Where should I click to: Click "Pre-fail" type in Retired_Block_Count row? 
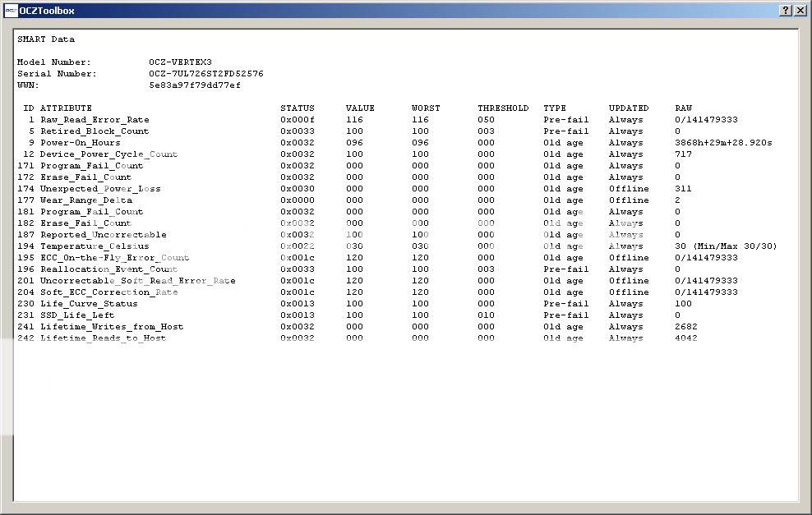tap(566, 131)
